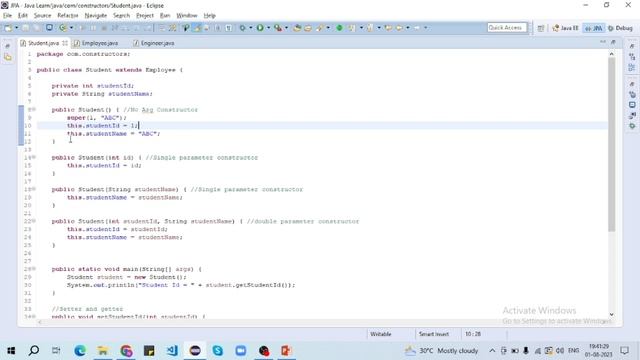Toggle Mark Occurrences in toolbar
This screenshot has width=640, height=360.
tap(197, 28)
